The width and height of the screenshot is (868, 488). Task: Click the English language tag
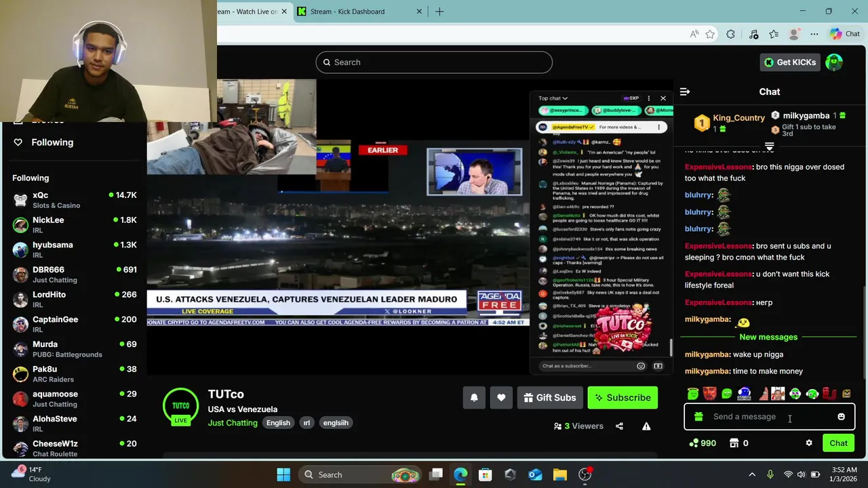coord(278,423)
